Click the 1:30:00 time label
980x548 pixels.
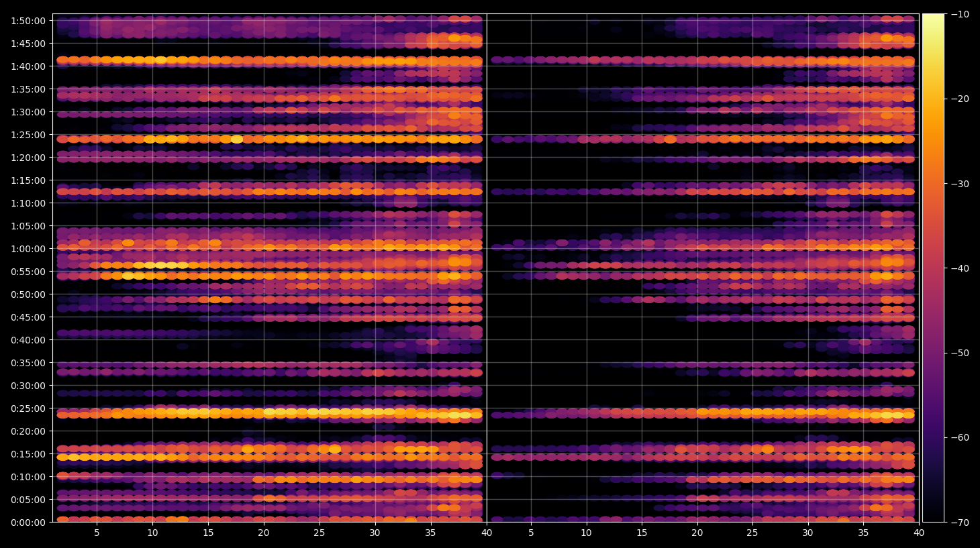pyautogui.click(x=28, y=112)
